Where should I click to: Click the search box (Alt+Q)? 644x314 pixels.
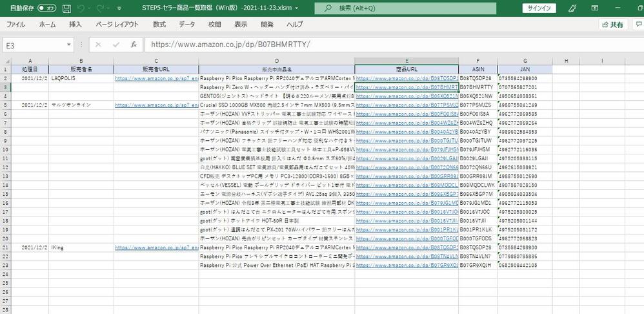tap(405, 8)
